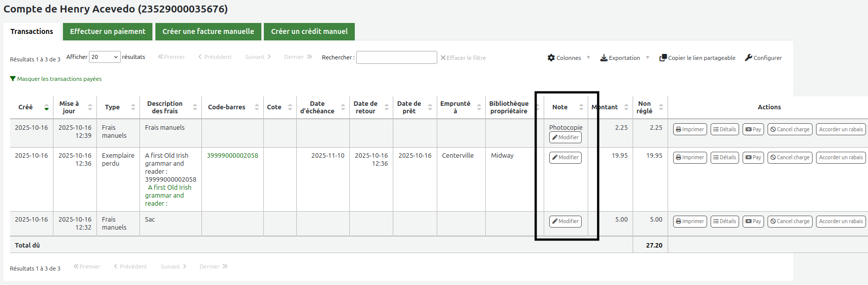Switch to Effectuer un paiement tab
Image resolution: width=868 pixels, height=285 pixels.
(107, 31)
